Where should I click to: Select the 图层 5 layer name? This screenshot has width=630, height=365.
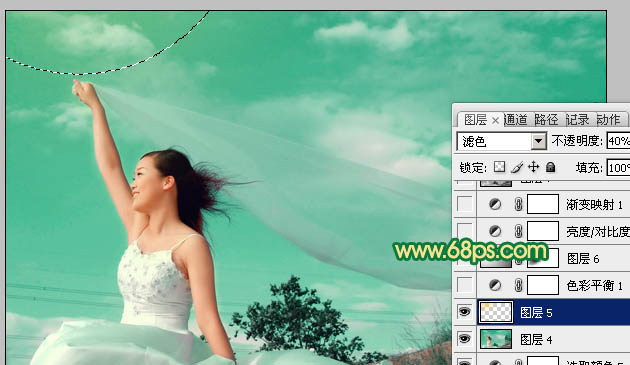[x=536, y=312]
